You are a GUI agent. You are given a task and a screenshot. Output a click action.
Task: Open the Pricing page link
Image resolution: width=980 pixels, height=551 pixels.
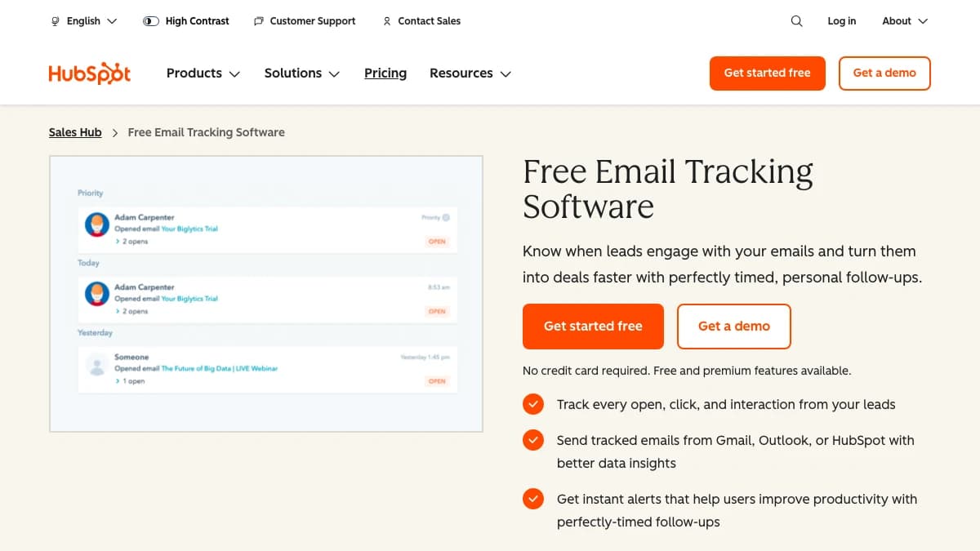tap(385, 73)
